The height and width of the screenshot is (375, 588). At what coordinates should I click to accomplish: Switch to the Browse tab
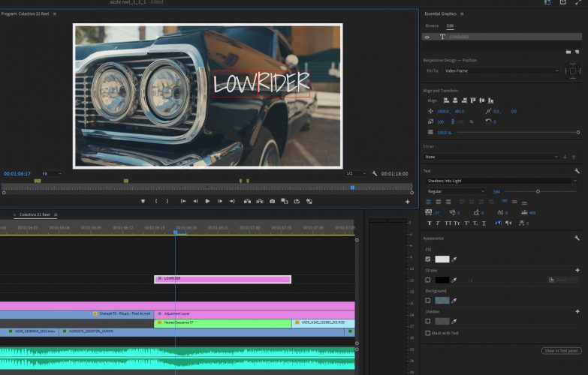(x=432, y=25)
